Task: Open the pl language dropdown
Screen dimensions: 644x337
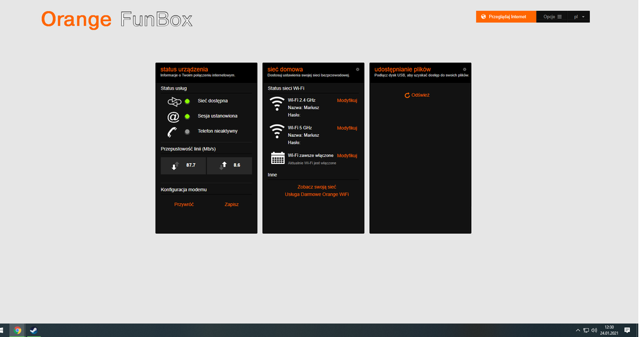Action: point(580,17)
